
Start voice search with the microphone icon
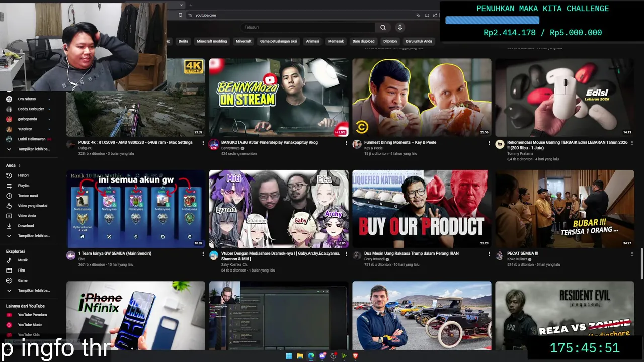(400, 27)
